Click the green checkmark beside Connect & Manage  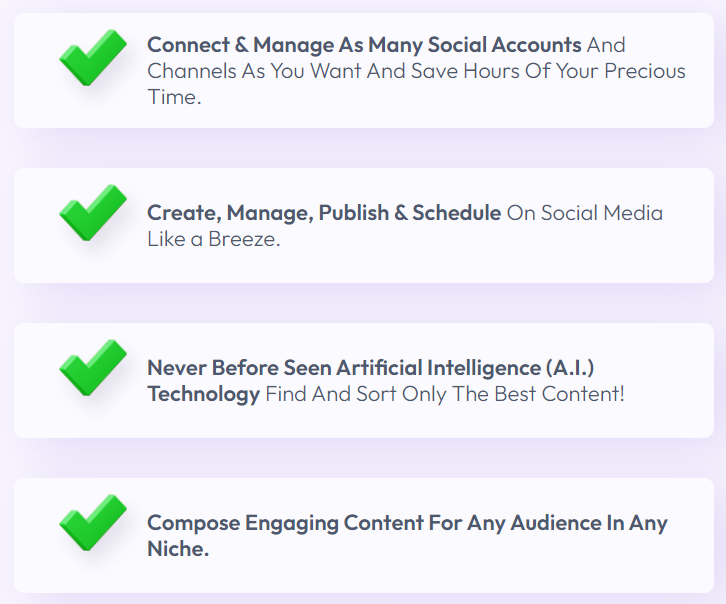(x=93, y=57)
